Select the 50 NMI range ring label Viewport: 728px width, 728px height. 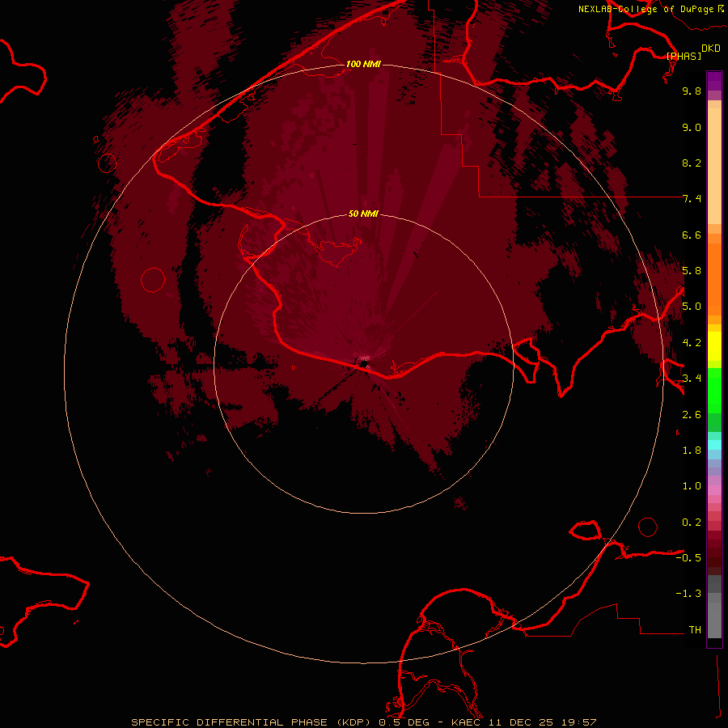[363, 214]
